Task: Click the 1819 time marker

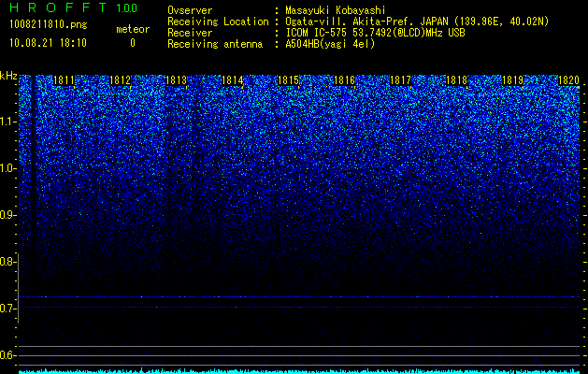Action: (512, 80)
